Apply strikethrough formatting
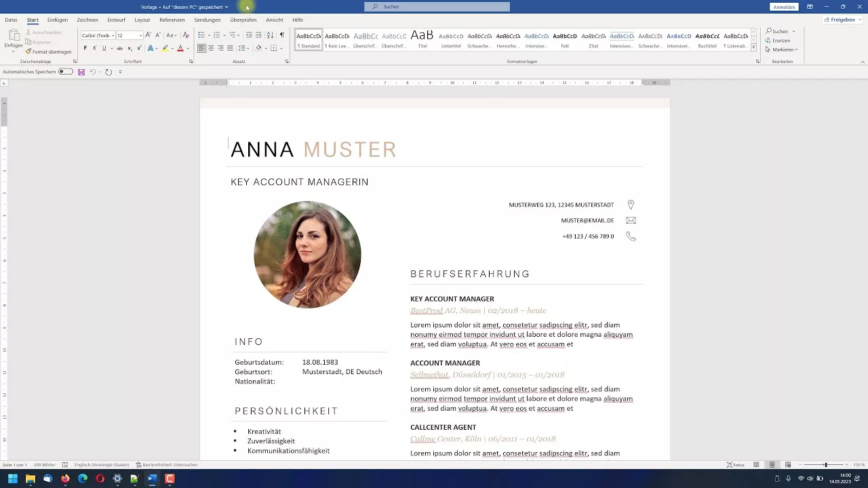868x488 pixels. tap(119, 48)
